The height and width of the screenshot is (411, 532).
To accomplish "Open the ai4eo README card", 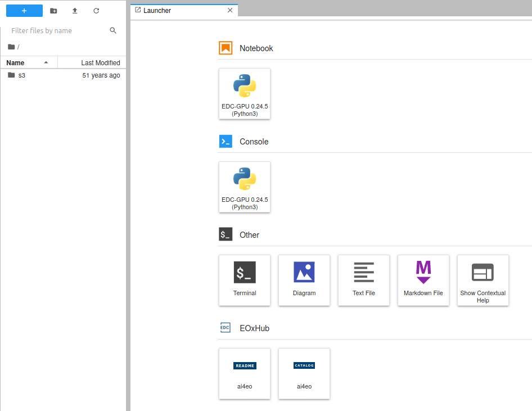I will [245, 374].
